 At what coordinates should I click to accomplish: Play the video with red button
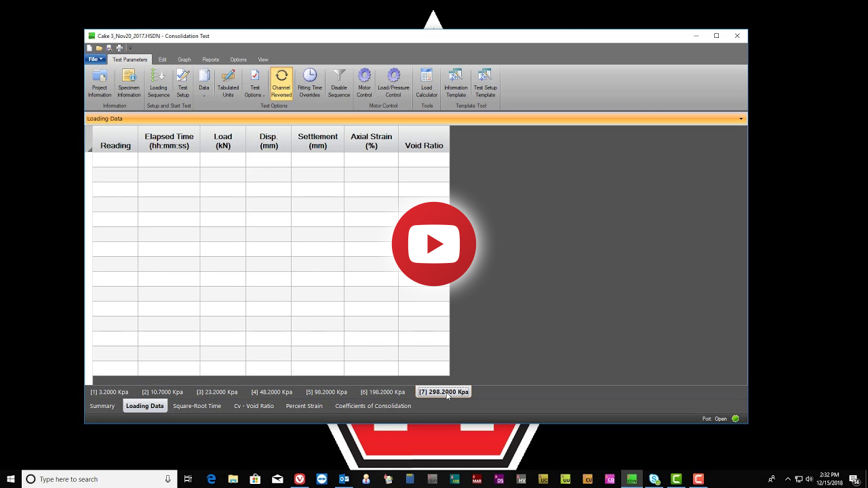tap(434, 244)
